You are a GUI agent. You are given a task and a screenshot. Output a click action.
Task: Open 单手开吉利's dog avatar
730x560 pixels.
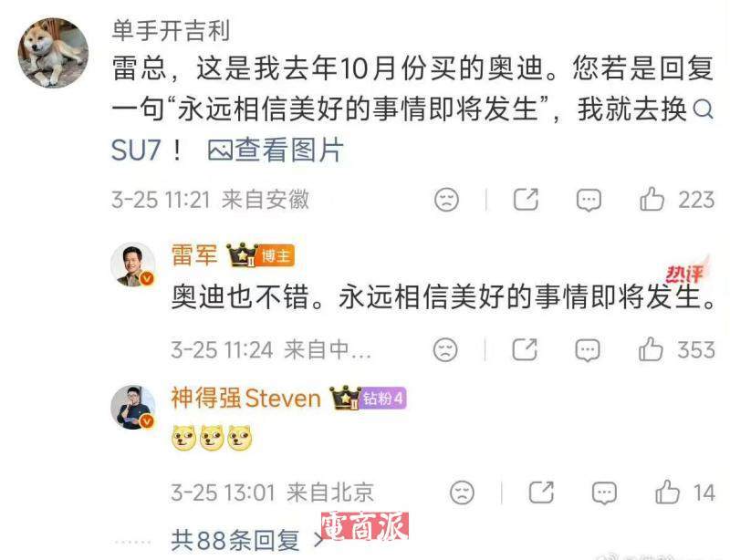coord(53,53)
